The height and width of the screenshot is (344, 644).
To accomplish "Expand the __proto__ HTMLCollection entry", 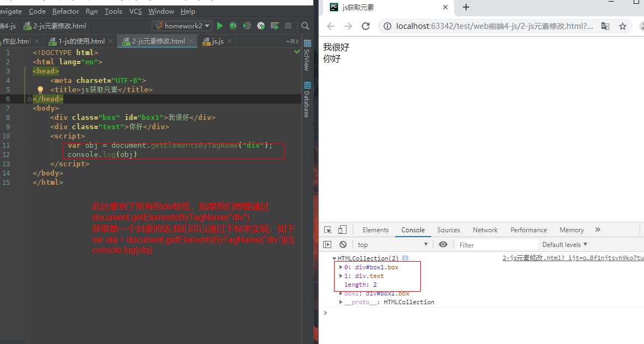I will pos(341,302).
